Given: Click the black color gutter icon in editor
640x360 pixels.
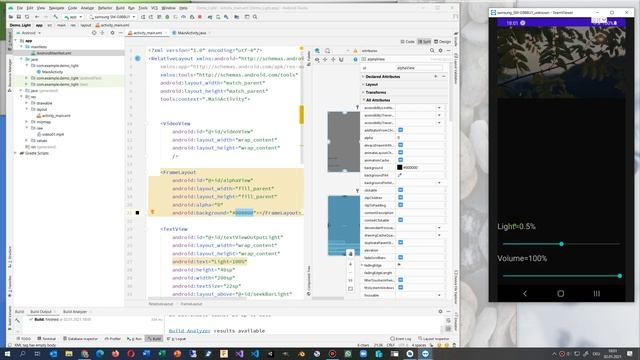Looking at the screenshot, I should click(x=138, y=213).
